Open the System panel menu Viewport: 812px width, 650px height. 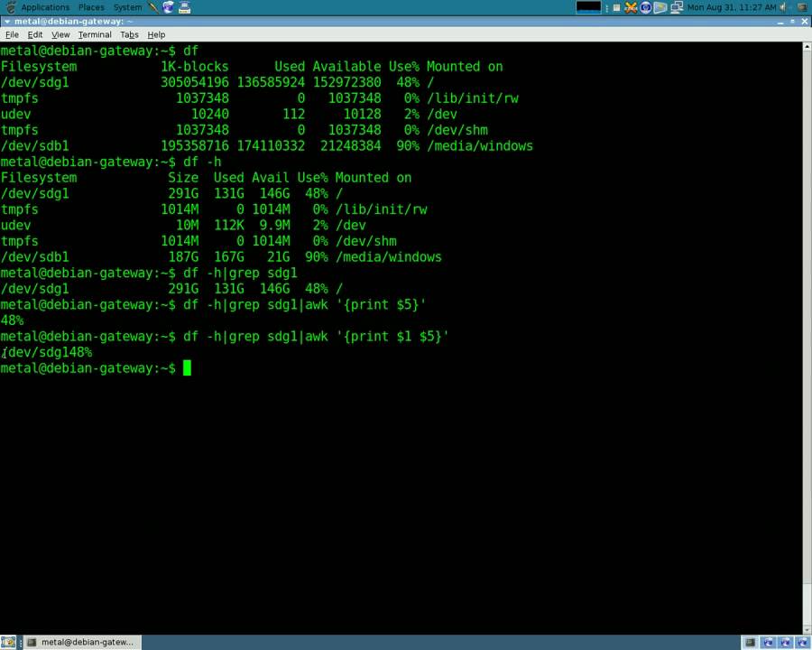click(127, 7)
